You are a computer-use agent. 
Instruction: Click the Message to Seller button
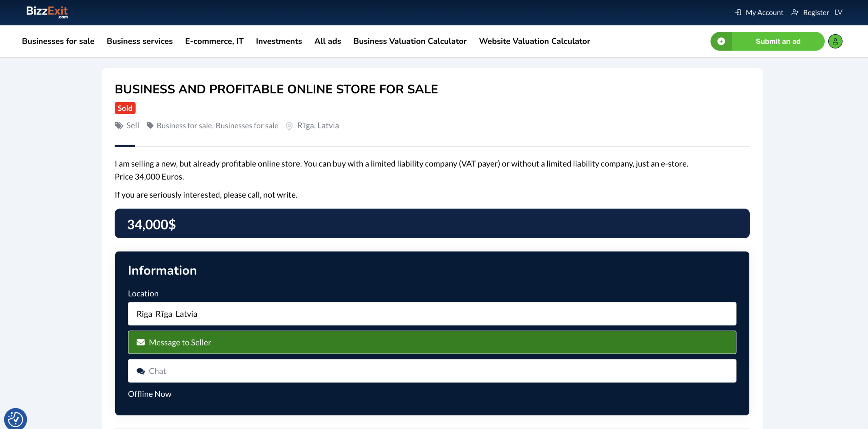[432, 342]
